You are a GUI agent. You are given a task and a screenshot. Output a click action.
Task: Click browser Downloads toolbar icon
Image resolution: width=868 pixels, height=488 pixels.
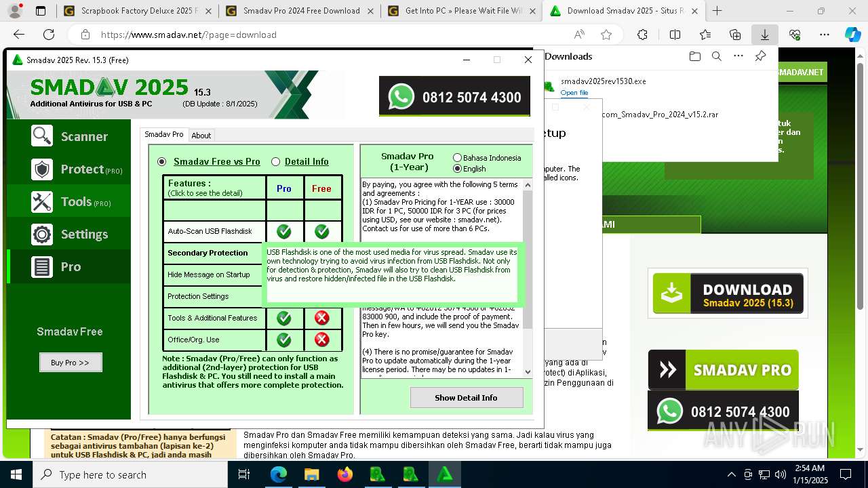[764, 35]
